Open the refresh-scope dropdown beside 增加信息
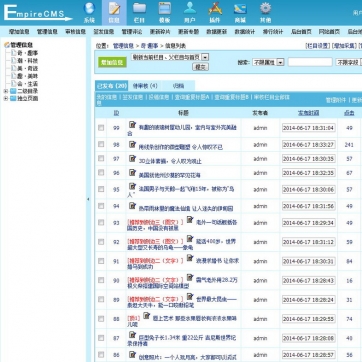362x362 pixels. pos(170,57)
